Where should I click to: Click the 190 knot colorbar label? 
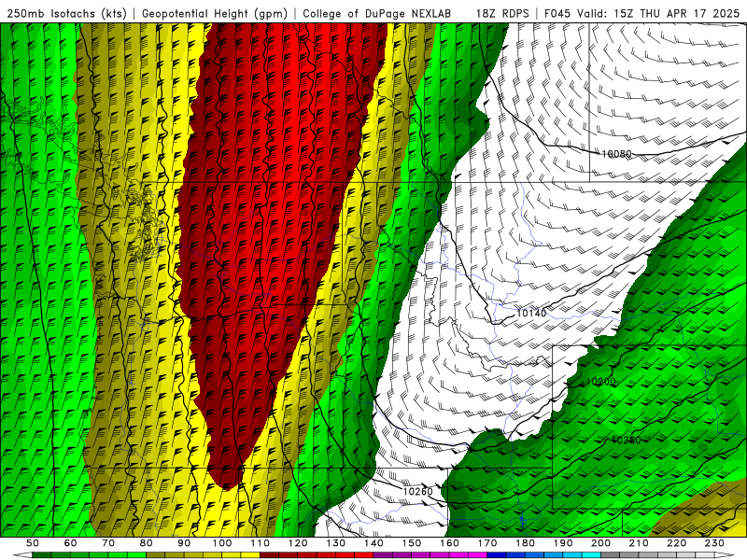(564, 543)
